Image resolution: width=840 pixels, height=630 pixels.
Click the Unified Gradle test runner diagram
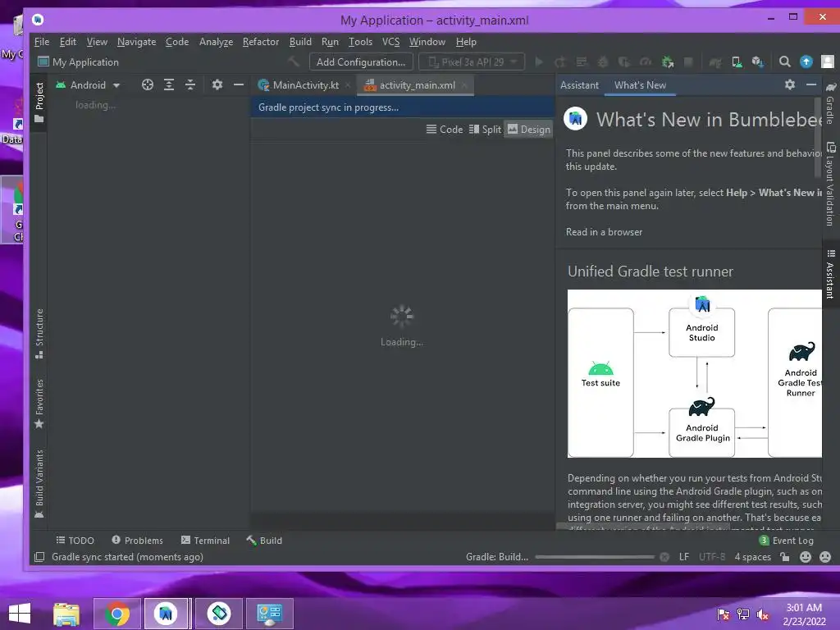click(x=694, y=373)
